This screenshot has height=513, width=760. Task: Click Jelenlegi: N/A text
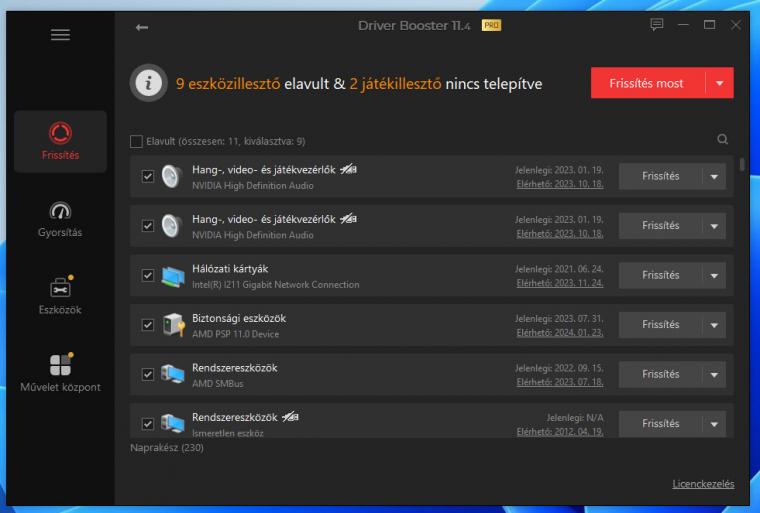[x=575, y=417]
